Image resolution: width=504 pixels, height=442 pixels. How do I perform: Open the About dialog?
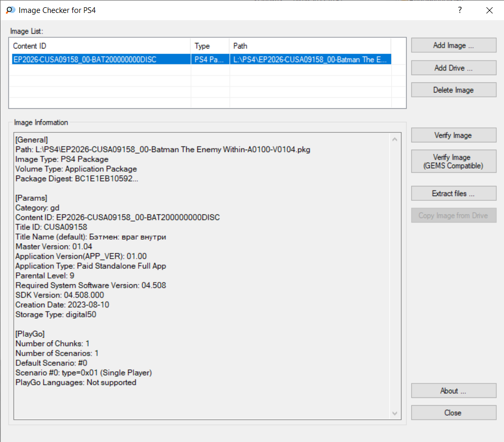pos(453,391)
